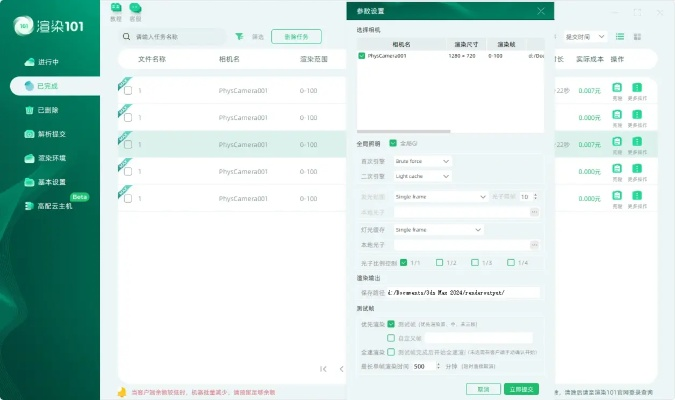Click the filter funnel icon
Image resolution: width=675 pixels, height=400 pixels.
pyautogui.click(x=239, y=36)
